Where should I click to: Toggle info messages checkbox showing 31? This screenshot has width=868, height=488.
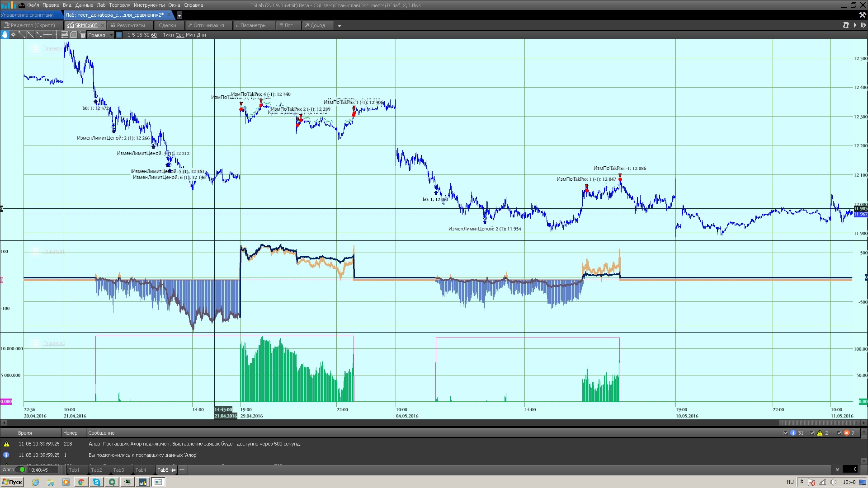pos(786,433)
